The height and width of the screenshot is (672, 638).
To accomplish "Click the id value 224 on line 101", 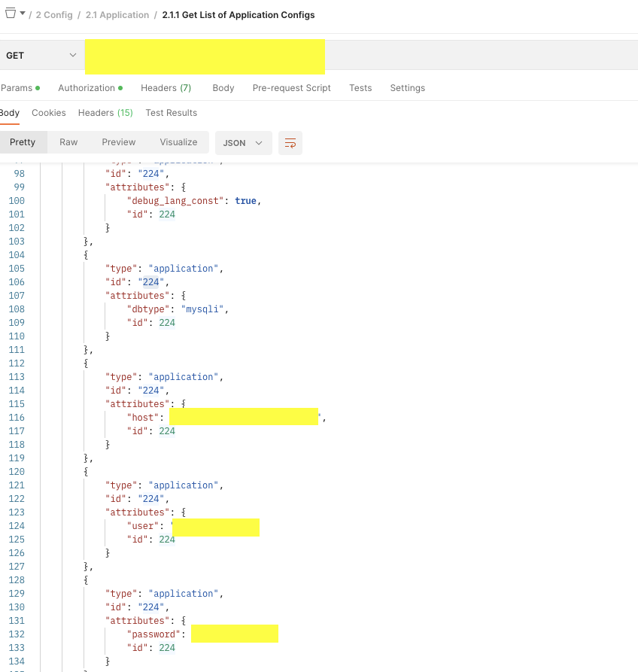I will (x=167, y=214).
